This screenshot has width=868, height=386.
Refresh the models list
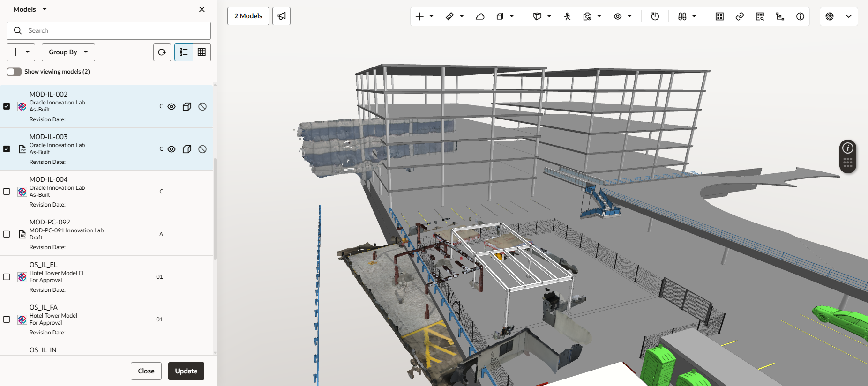pos(162,52)
